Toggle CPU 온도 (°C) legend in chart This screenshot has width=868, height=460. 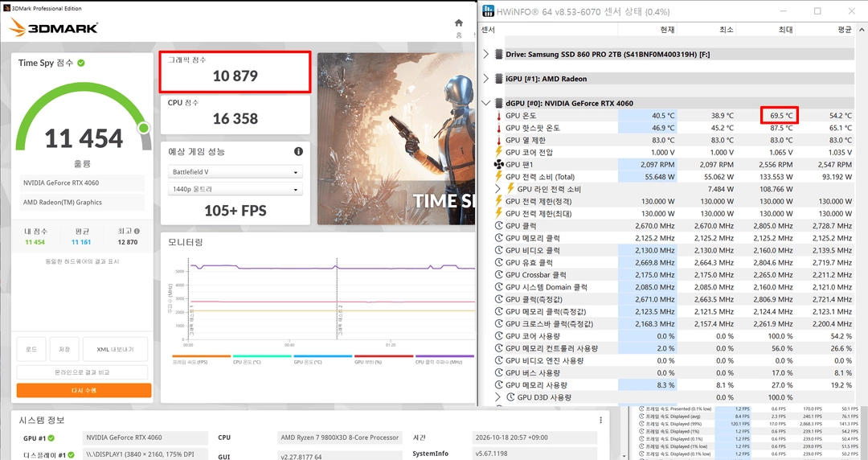click(262, 359)
